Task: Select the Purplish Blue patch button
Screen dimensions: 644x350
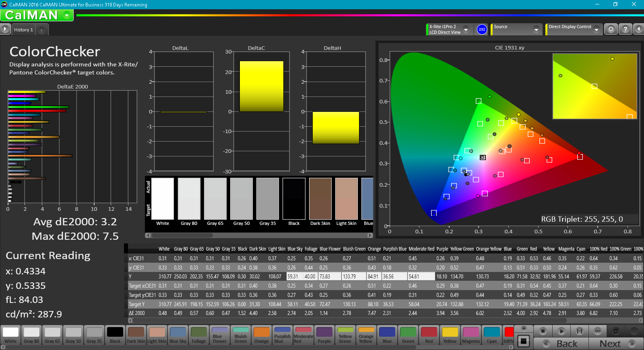Action: pyautogui.click(x=283, y=335)
